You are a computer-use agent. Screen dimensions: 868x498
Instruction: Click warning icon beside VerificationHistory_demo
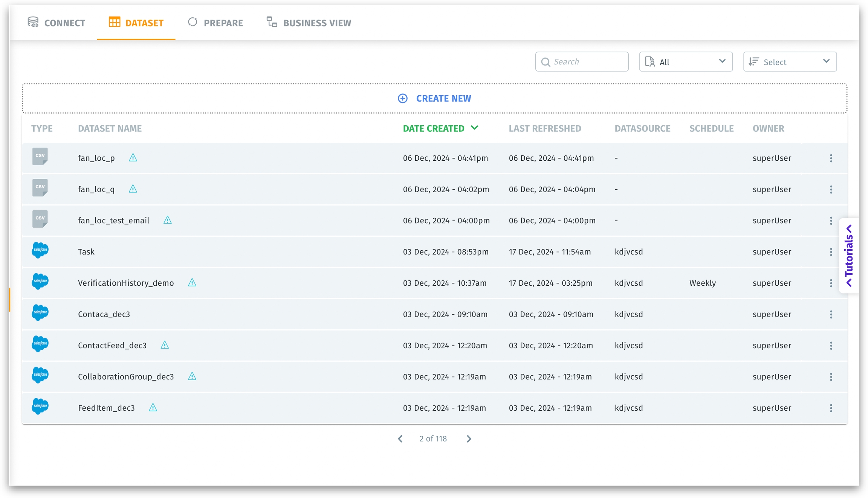(x=192, y=283)
